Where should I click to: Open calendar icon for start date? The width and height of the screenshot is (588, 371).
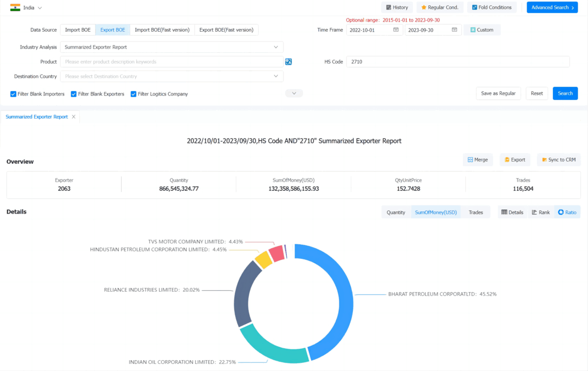(x=396, y=30)
